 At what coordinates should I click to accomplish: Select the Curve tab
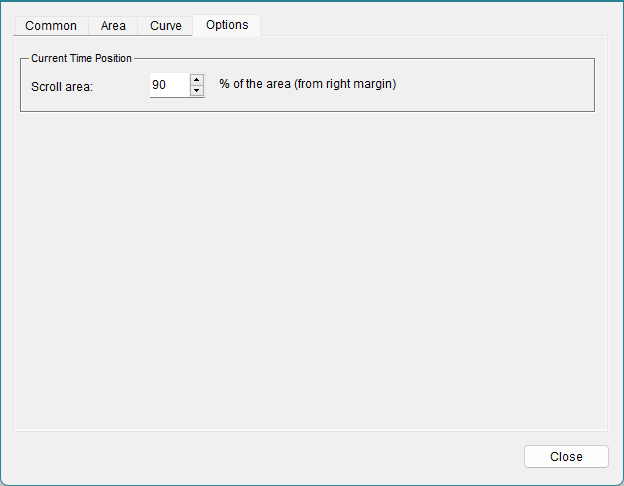(166, 26)
